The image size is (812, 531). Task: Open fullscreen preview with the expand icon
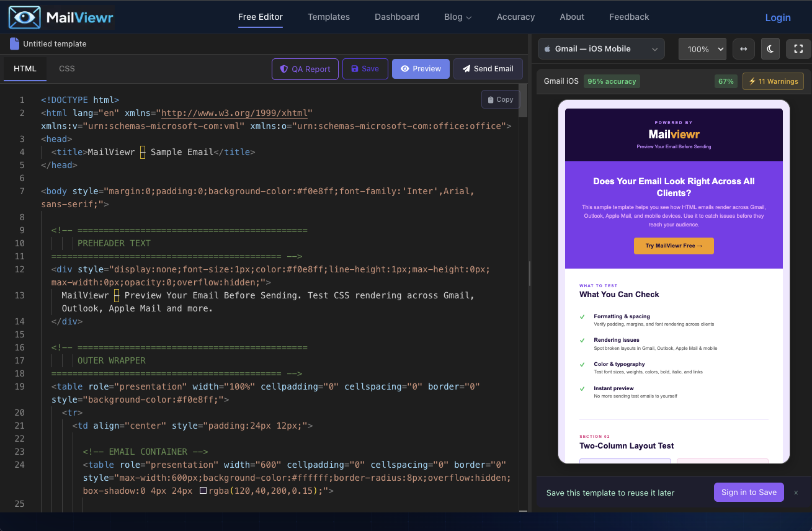[x=798, y=49]
